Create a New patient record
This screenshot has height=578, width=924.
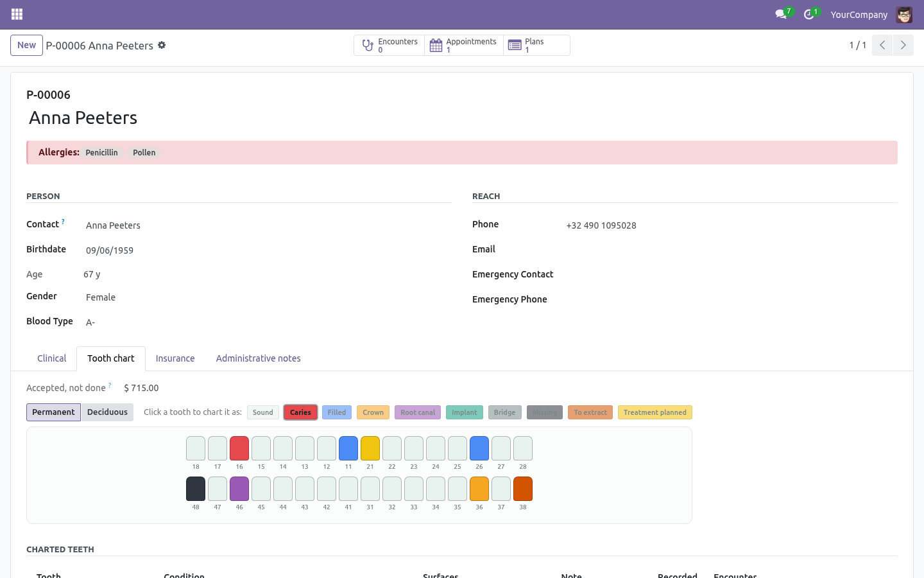coord(26,45)
